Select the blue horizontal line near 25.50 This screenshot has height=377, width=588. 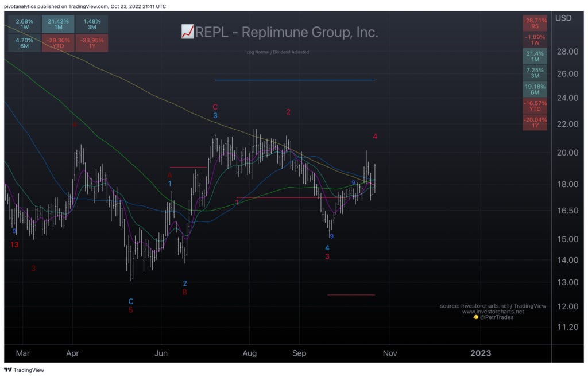(x=295, y=80)
